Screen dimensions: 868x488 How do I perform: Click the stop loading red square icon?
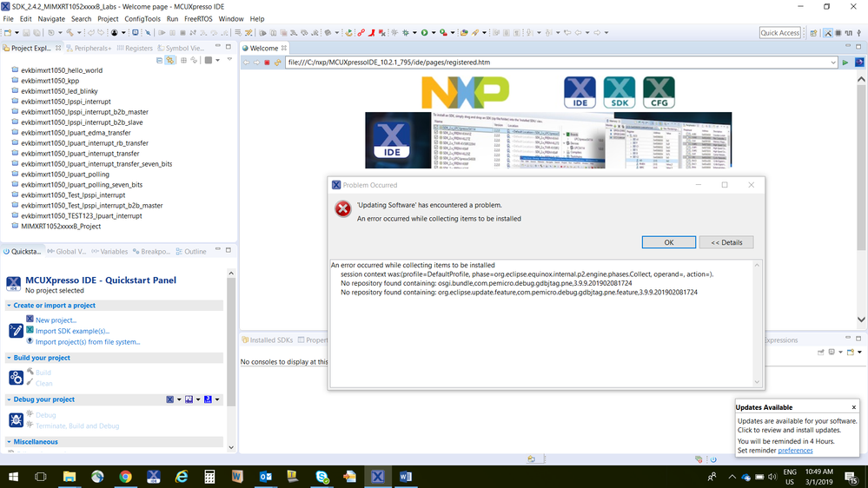click(x=267, y=63)
